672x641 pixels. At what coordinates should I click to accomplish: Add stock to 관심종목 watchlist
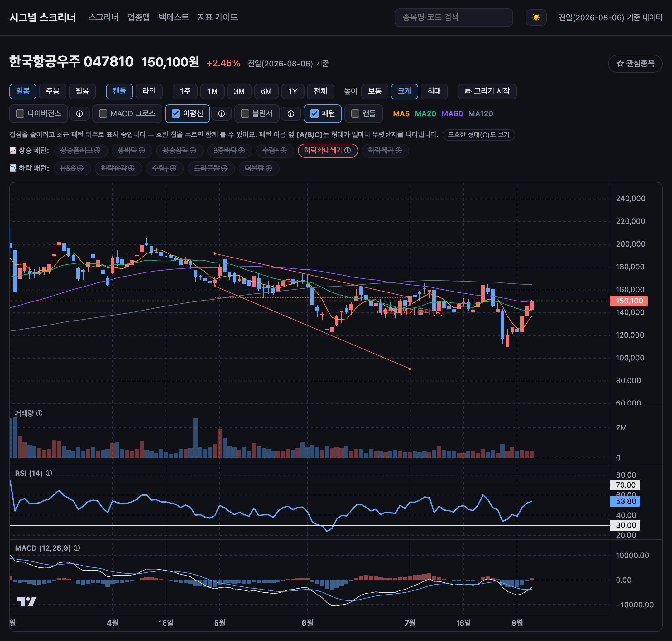pyautogui.click(x=635, y=64)
